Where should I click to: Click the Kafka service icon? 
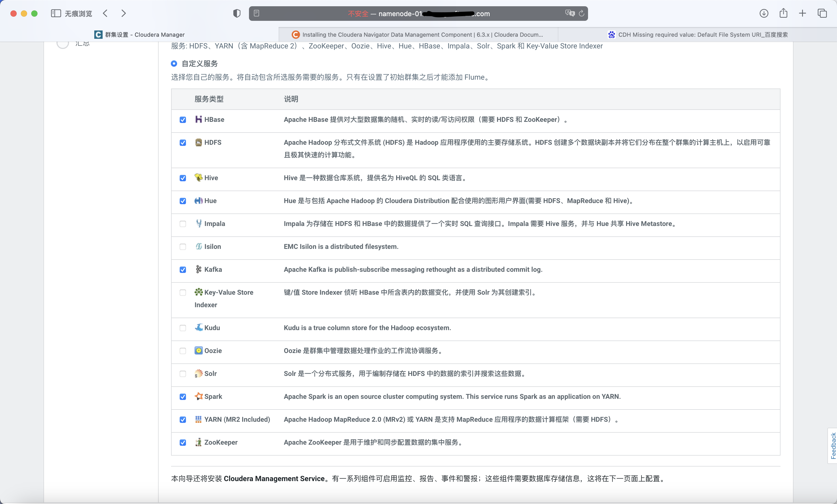(x=198, y=269)
